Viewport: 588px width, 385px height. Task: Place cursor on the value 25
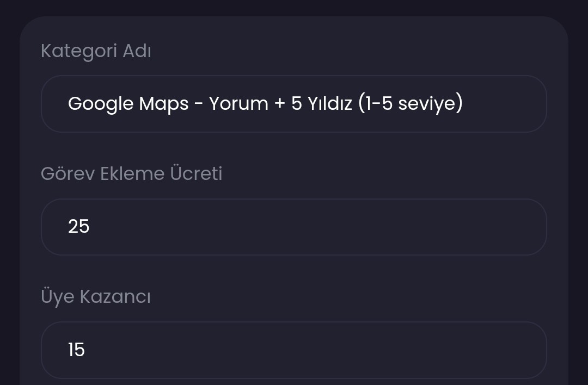point(79,227)
